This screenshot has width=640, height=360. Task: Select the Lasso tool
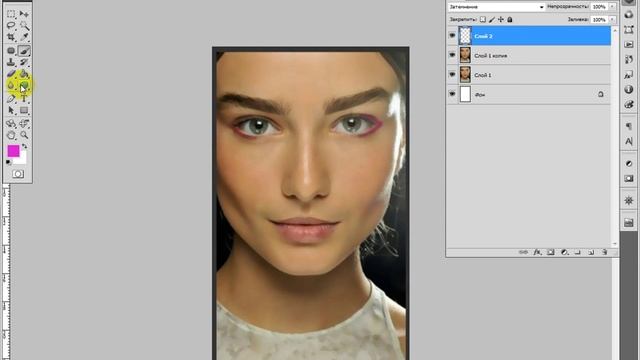pyautogui.click(x=11, y=25)
